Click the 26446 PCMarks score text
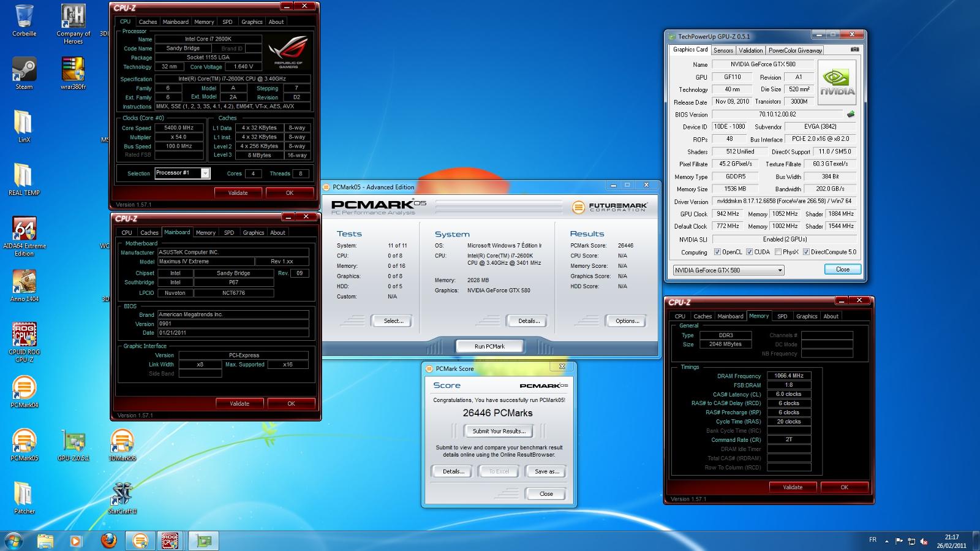 tap(497, 413)
